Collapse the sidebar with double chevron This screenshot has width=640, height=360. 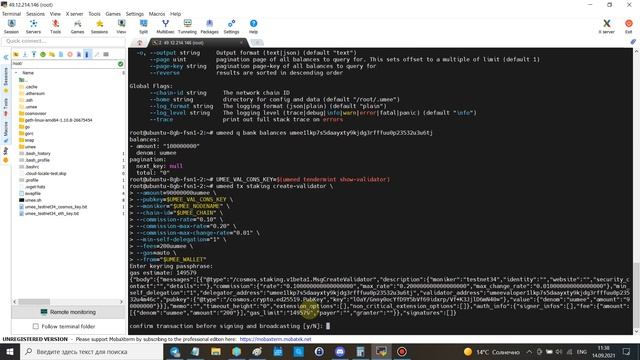pos(6,58)
